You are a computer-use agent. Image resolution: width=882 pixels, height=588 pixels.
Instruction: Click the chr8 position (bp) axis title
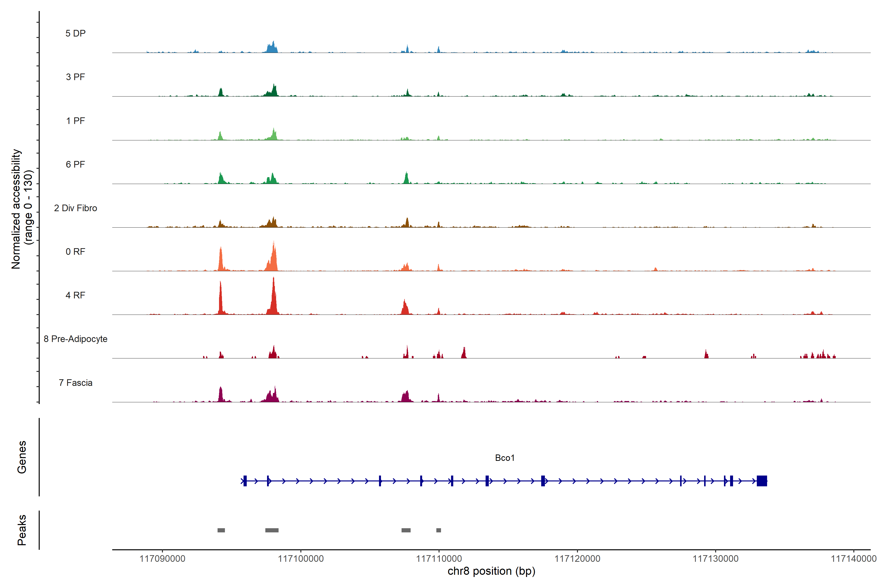(491, 571)
